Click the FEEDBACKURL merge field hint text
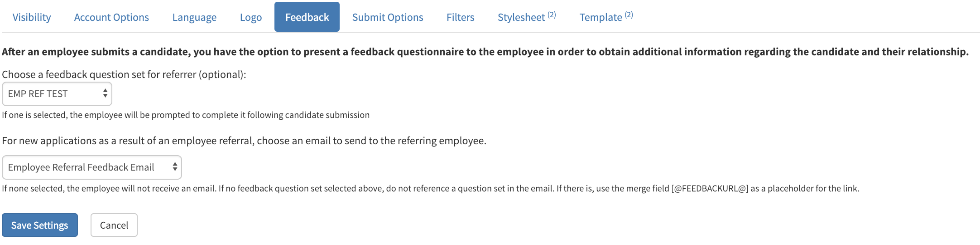 point(709,188)
